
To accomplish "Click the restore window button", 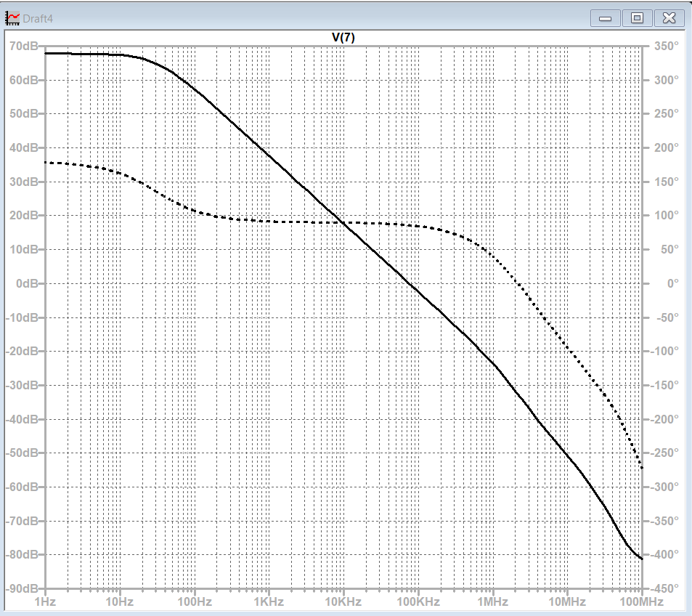I will (637, 17).
